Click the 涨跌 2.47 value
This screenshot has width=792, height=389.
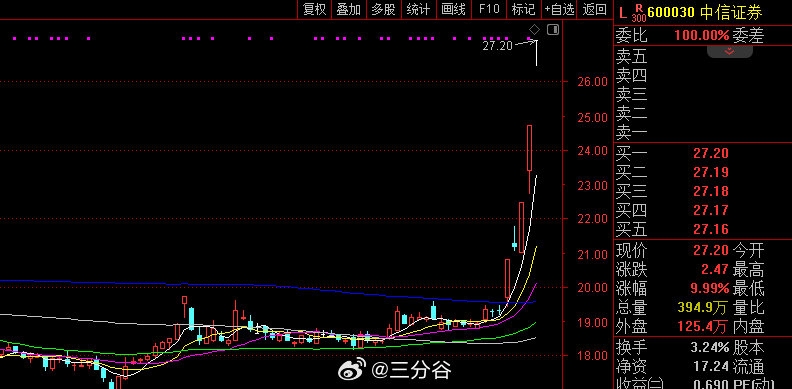pos(714,269)
